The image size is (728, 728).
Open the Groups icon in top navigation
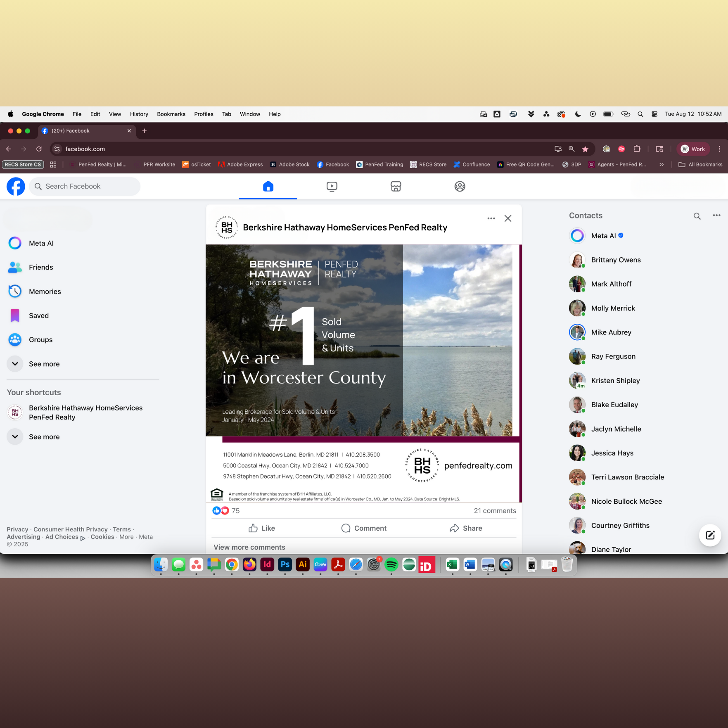(x=460, y=187)
